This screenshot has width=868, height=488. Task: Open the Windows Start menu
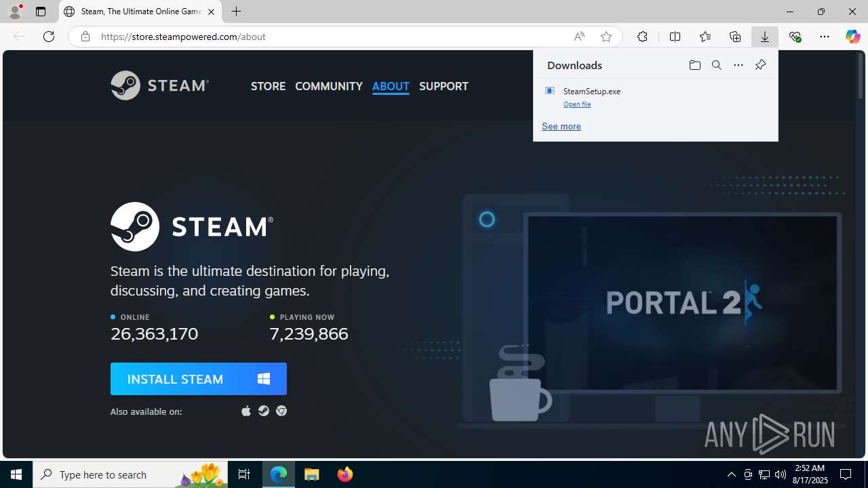click(x=16, y=474)
